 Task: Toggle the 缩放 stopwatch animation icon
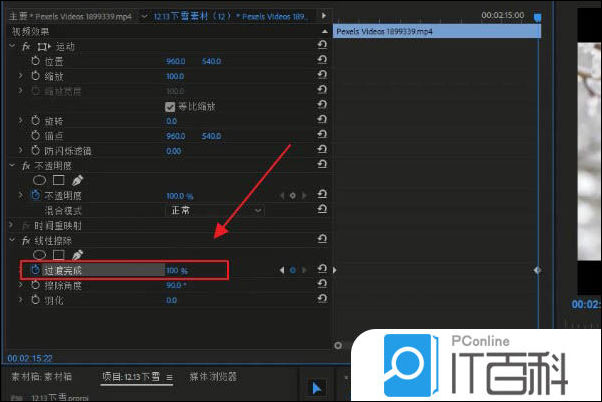35,76
